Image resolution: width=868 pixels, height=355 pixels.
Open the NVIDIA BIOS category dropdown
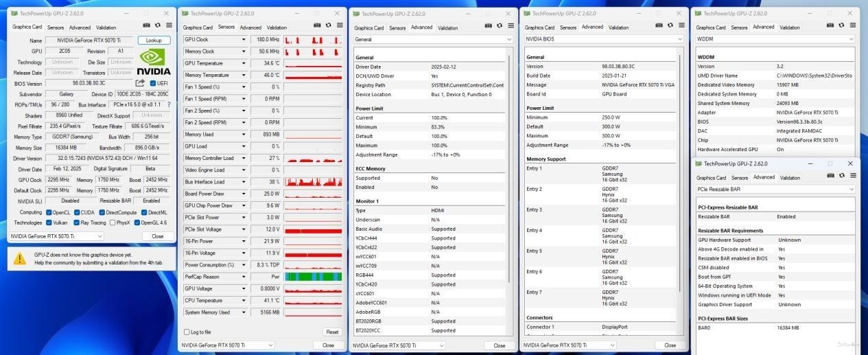[x=604, y=39]
